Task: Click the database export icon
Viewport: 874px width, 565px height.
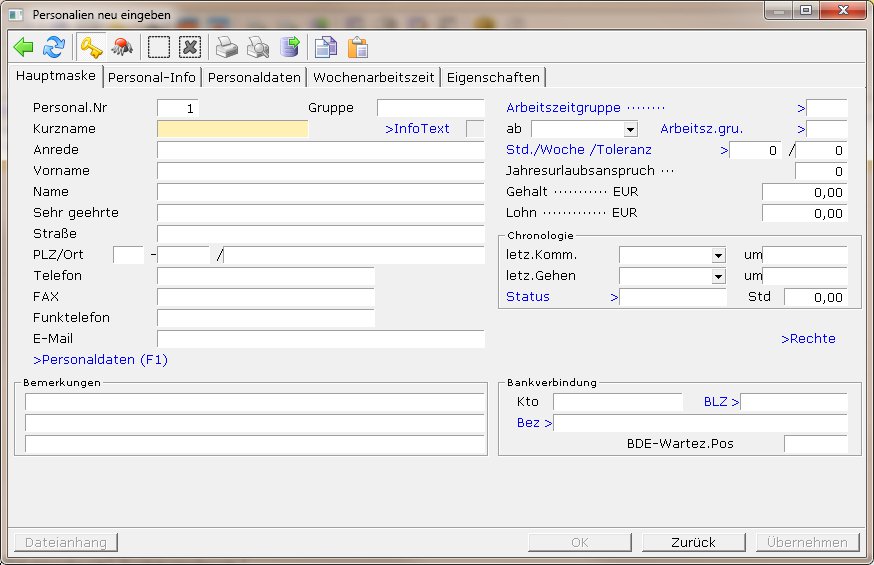Action: click(x=289, y=47)
